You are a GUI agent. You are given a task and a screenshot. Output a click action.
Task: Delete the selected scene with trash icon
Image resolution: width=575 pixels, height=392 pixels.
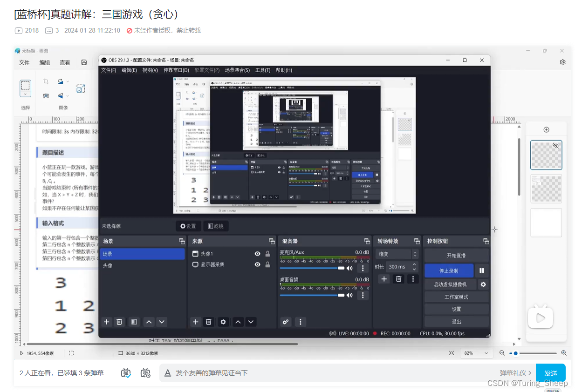(x=119, y=322)
